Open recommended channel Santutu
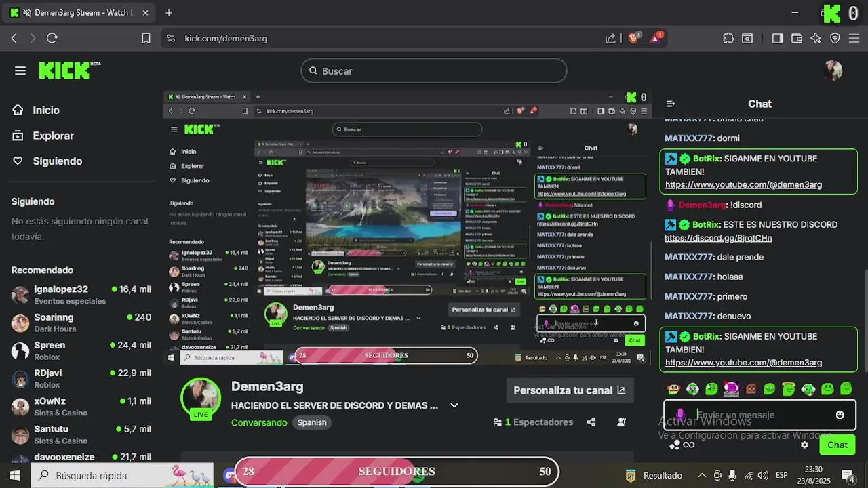The width and height of the screenshot is (868, 488). point(81,434)
